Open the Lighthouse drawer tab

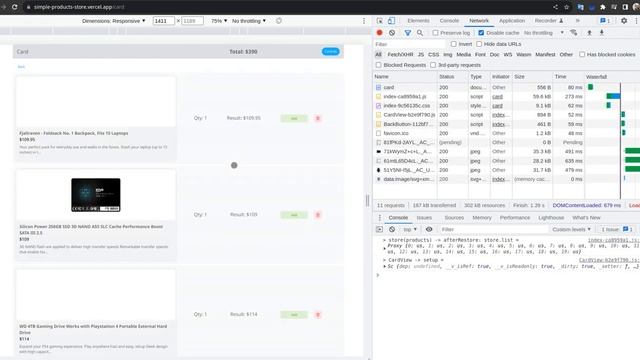point(551,218)
